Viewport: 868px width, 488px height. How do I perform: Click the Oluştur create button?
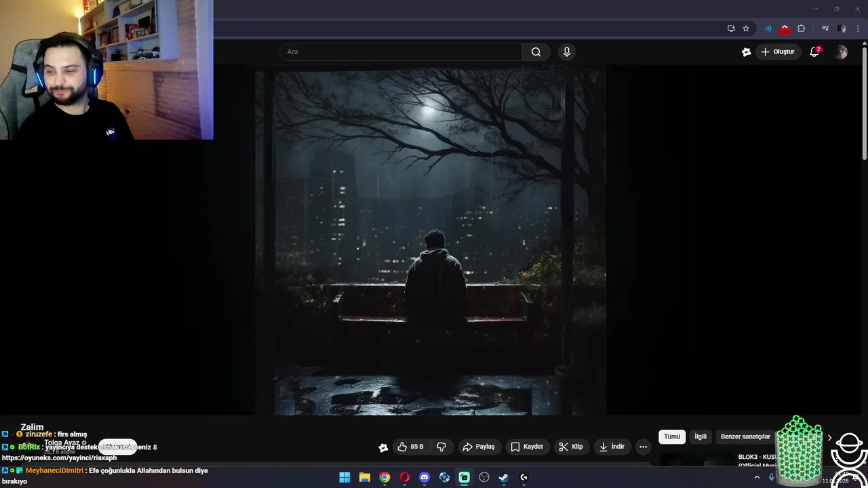778,52
